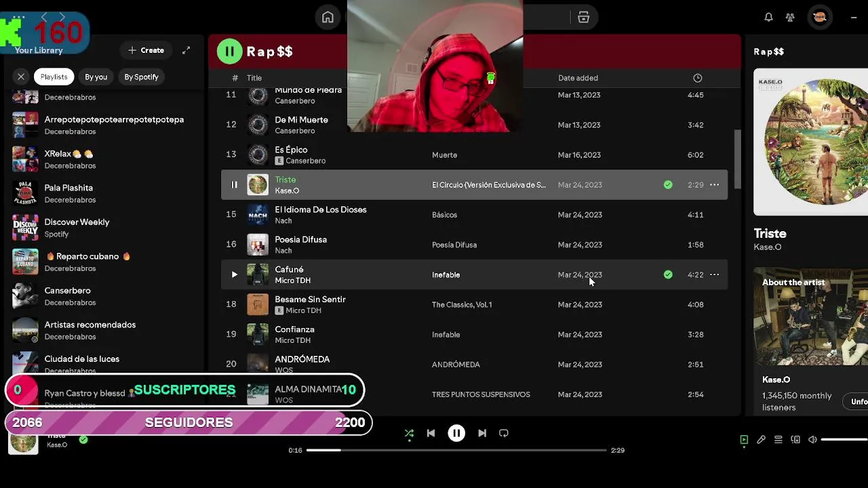Screen dimensions: 868x488
Task: Skip to next track
Action: pos(482,433)
